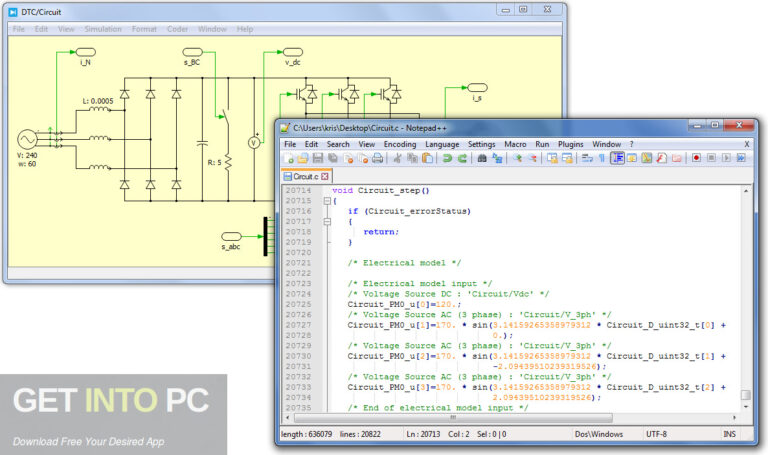Click the Print icon in the toolbar
Screen dimensions: 768x455
tap(377, 158)
